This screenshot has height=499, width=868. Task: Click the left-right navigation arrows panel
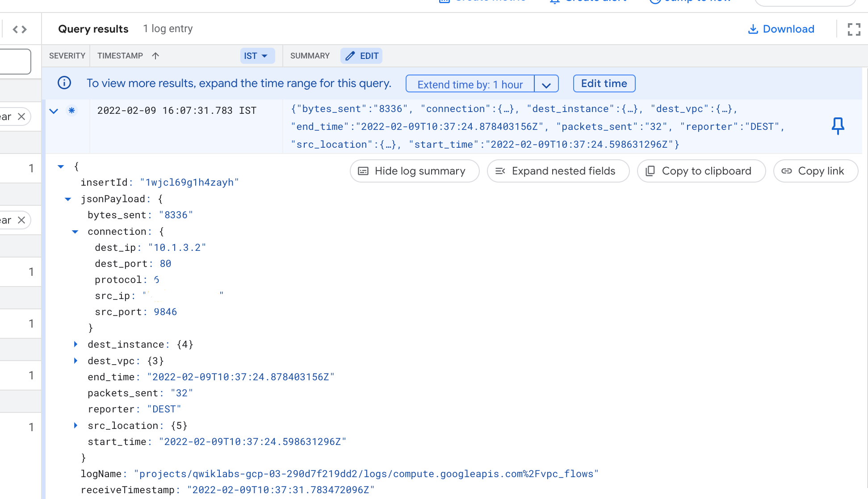tap(20, 29)
